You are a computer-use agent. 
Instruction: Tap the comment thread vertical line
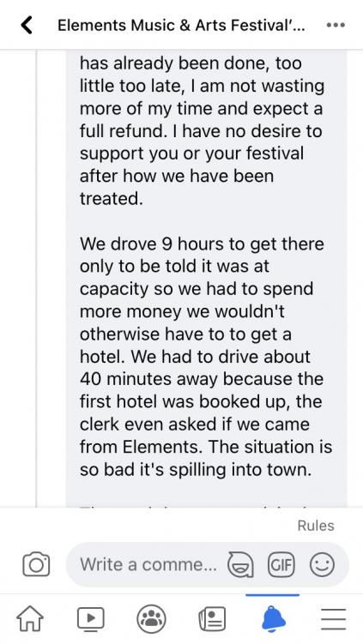click(x=36, y=280)
